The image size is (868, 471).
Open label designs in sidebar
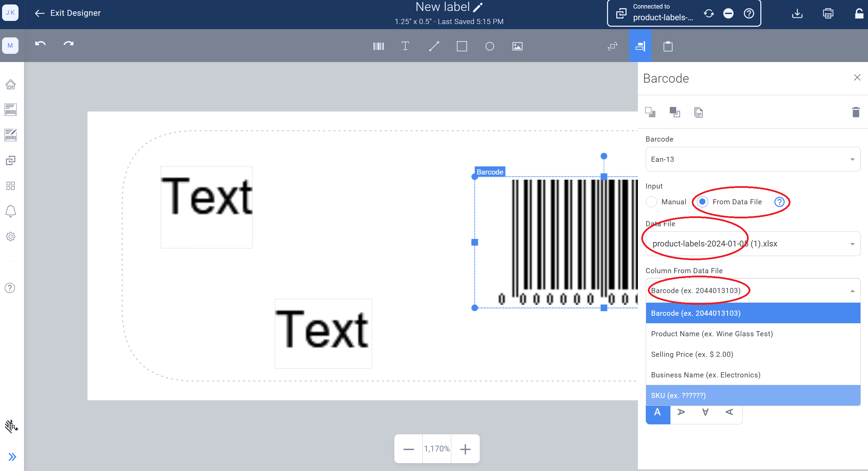11,110
